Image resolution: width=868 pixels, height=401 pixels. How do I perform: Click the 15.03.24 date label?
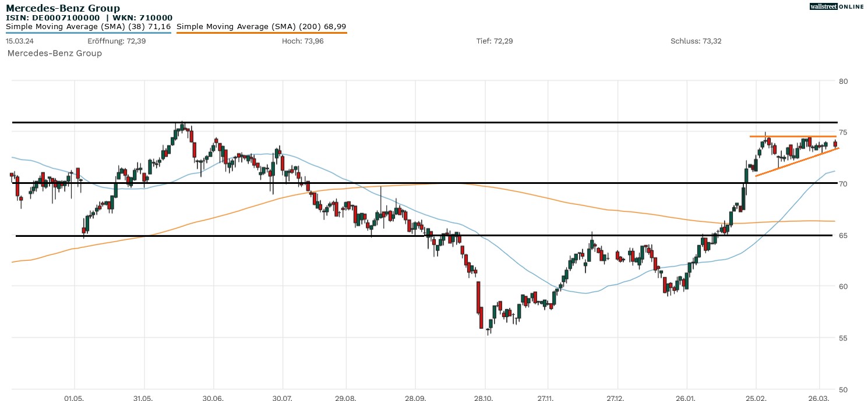[x=19, y=41]
